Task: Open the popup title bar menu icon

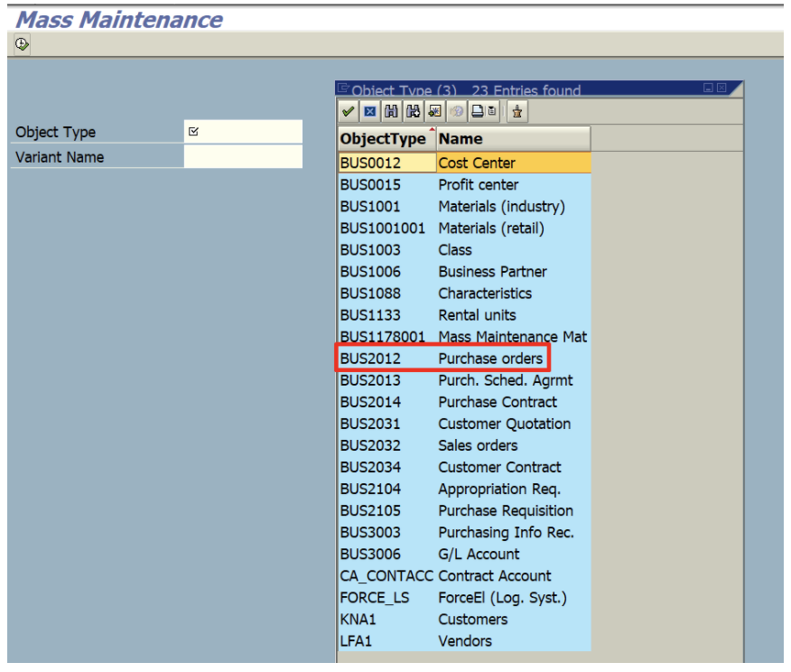Action: [343, 89]
